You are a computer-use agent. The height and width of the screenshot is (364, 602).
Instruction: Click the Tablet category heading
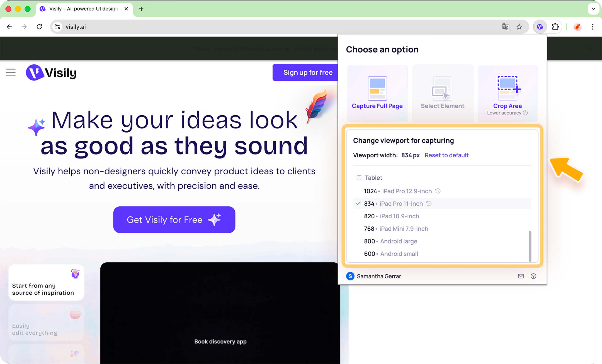click(x=369, y=178)
